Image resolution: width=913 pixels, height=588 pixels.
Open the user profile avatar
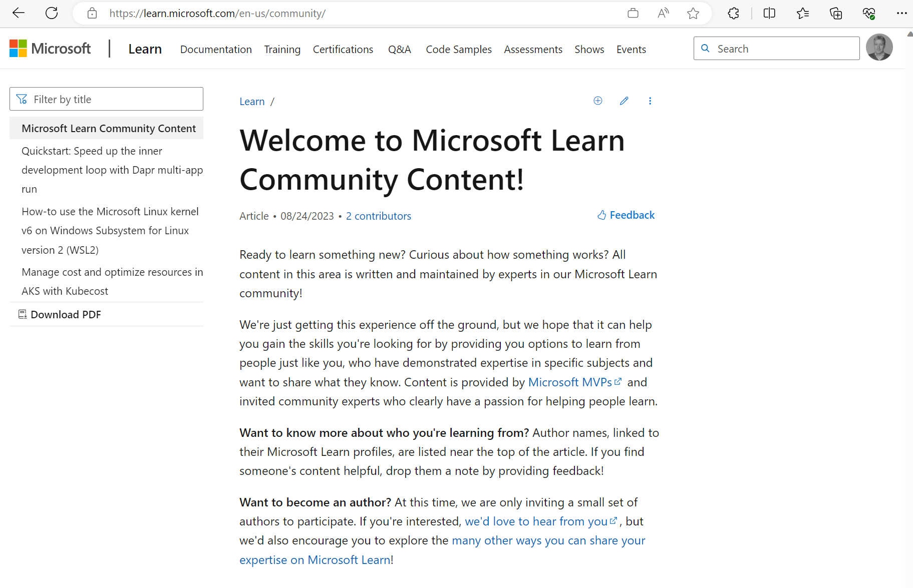(879, 47)
